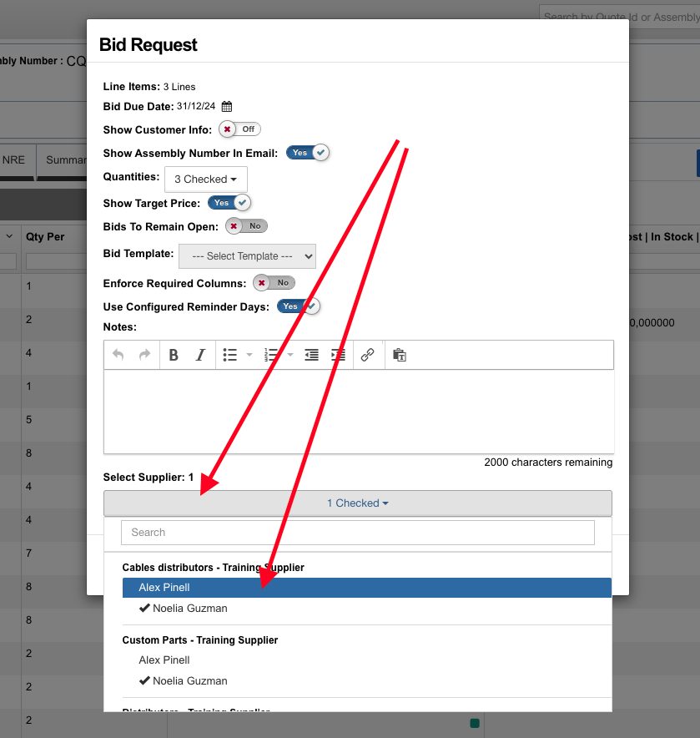Click the Bid Due Date value 31/12/24

(x=196, y=106)
